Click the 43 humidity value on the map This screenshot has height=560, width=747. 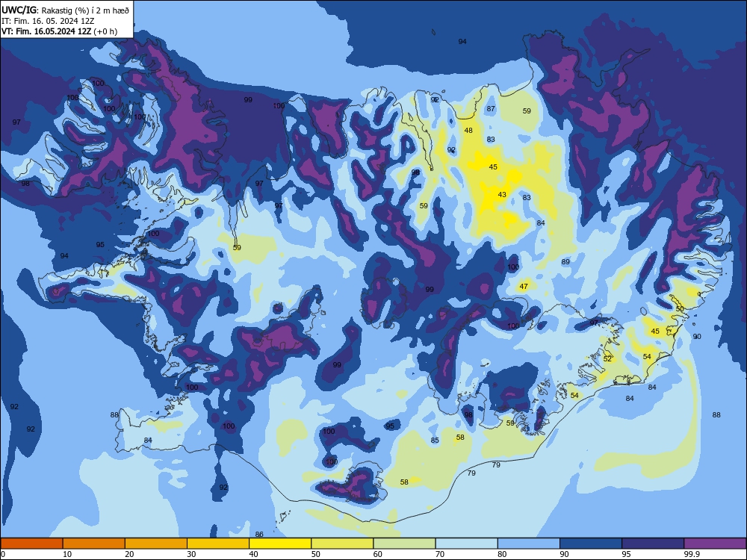[x=502, y=194]
